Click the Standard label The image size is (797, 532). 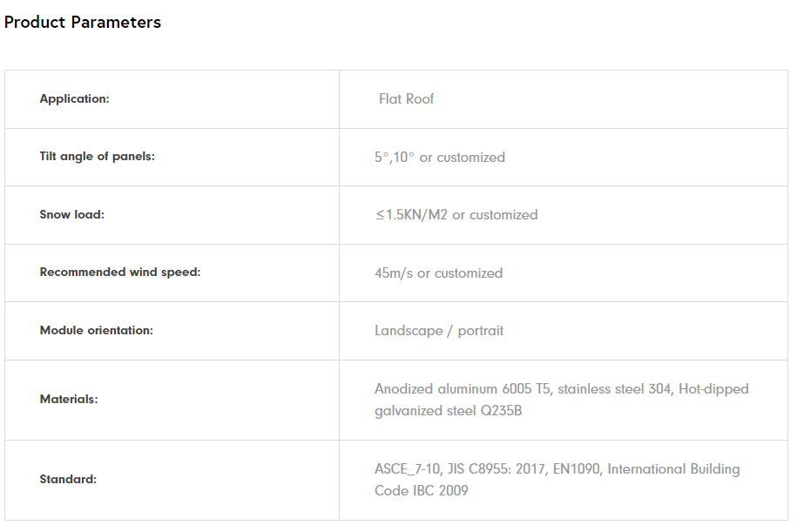[68, 480]
